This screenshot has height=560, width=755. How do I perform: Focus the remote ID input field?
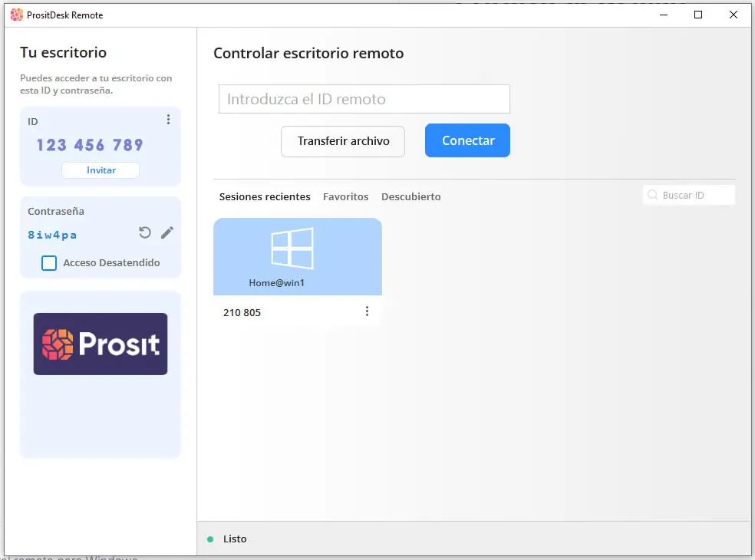point(364,100)
